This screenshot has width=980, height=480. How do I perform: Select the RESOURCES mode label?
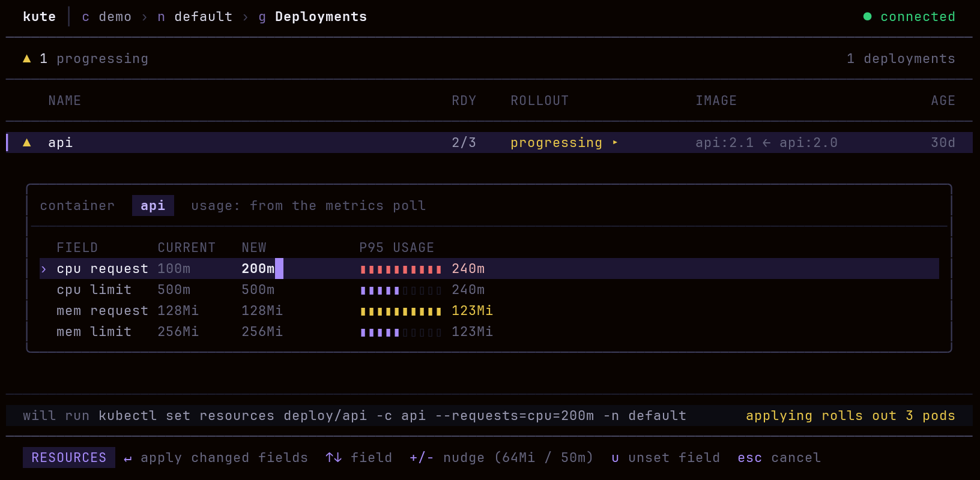pyautogui.click(x=69, y=458)
